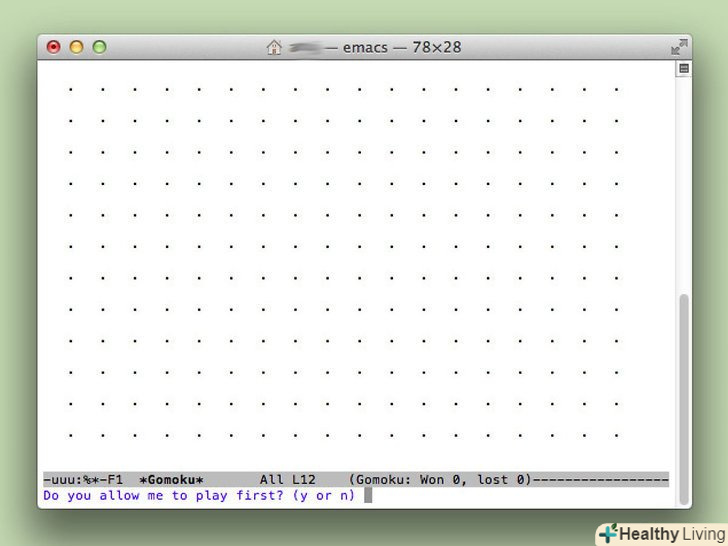Viewport: 728px width, 546px height.
Task: Click the vertical scrollbar thumb
Action: (683, 399)
